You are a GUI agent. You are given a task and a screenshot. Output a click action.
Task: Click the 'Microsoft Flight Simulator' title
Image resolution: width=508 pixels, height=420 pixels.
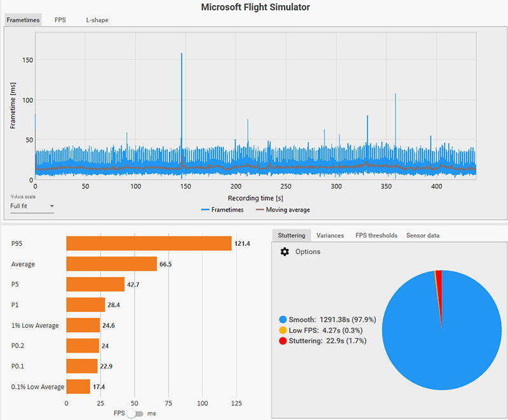[x=255, y=7]
